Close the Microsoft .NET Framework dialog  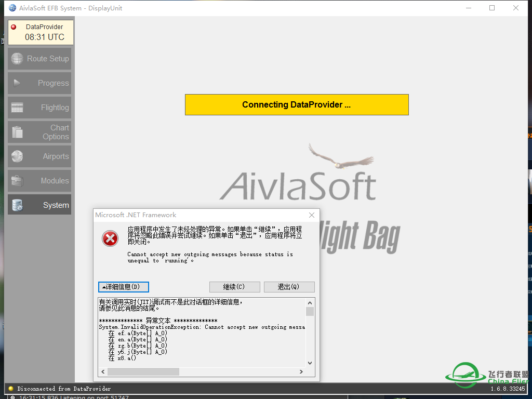coord(312,215)
